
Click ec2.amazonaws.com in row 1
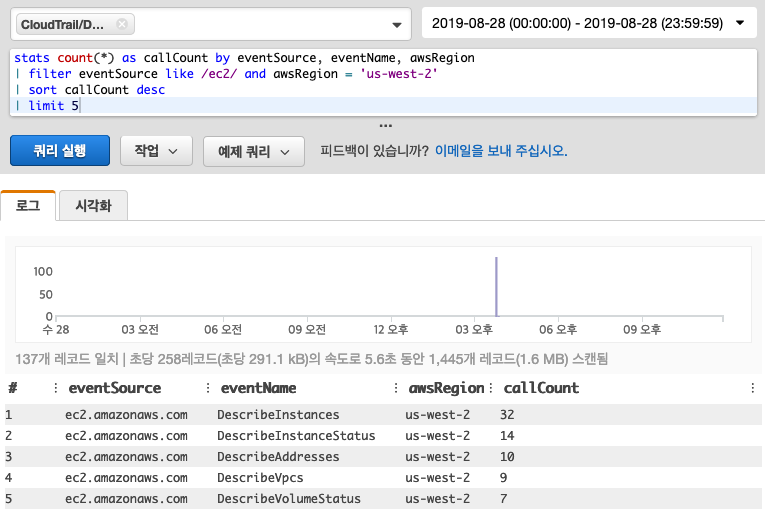click(x=126, y=415)
